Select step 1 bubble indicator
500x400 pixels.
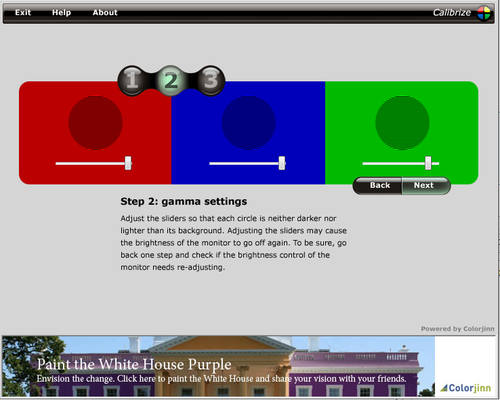[132, 80]
